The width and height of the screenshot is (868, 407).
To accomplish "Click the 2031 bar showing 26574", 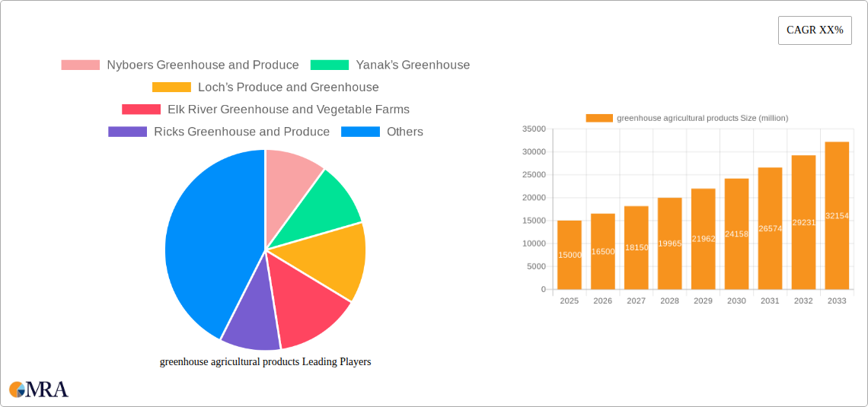I will (770, 228).
